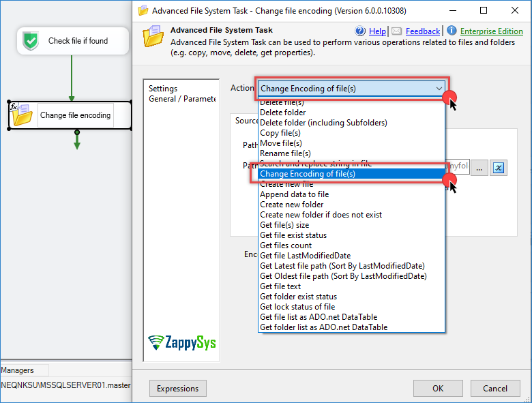This screenshot has height=403, width=532.
Task: Click the Advanced File System Task folder icon
Action: pos(153,36)
